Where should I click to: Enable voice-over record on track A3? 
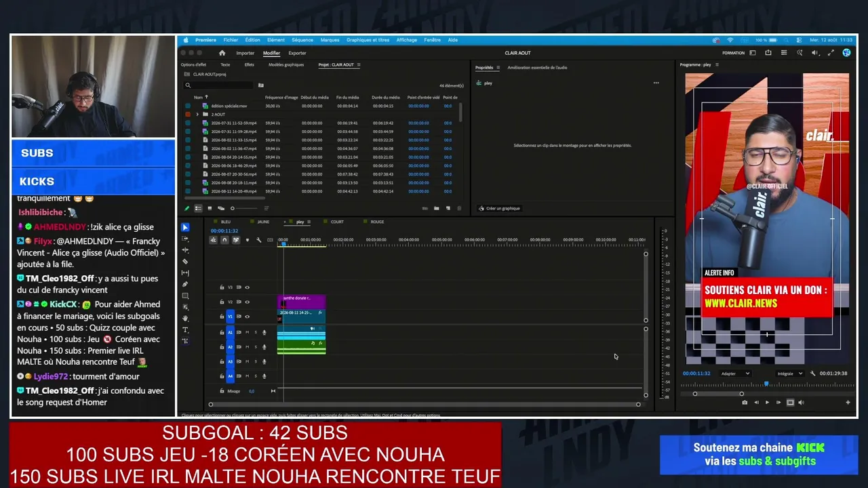264,361
